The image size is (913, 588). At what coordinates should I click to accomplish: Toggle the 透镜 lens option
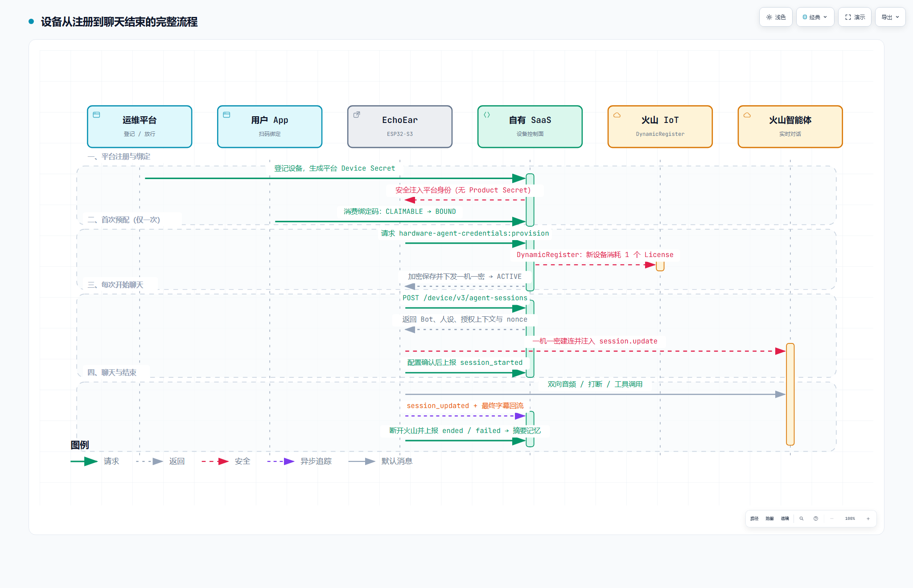[x=785, y=519]
